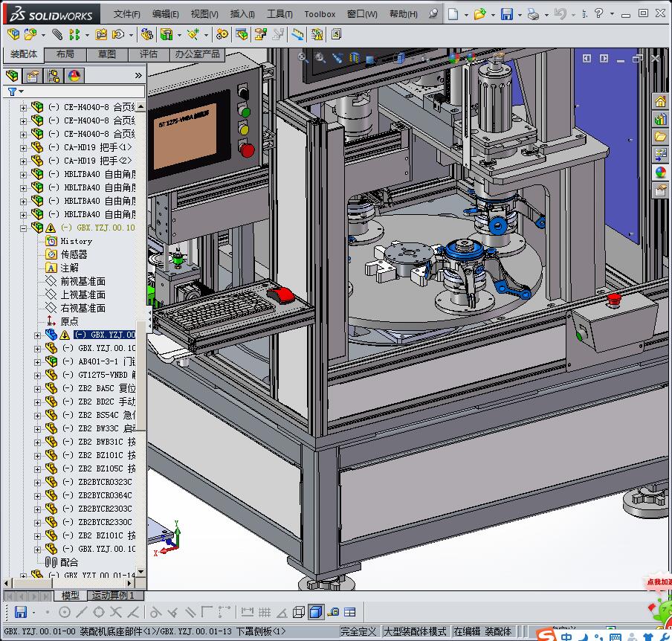Select the 原点 origin item in the tree

click(69, 321)
